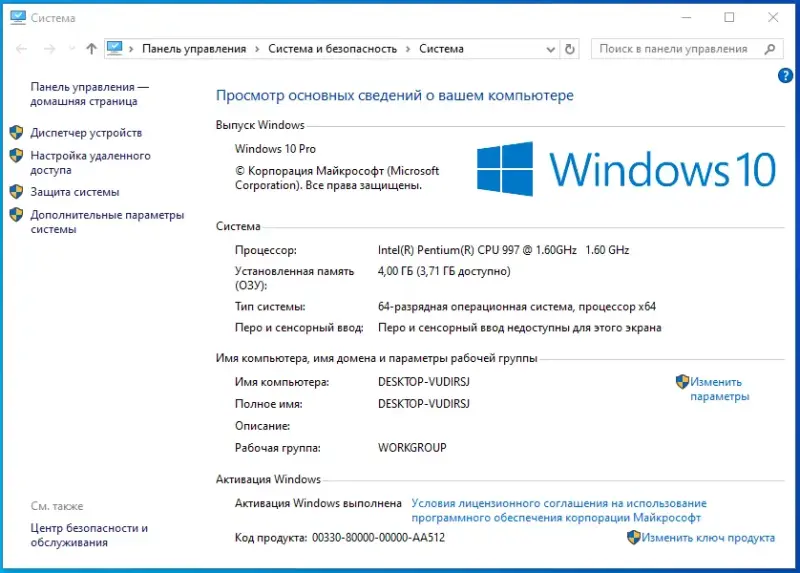The height and width of the screenshot is (573, 800).
Task: Click the Forward navigation arrow
Action: (49, 49)
